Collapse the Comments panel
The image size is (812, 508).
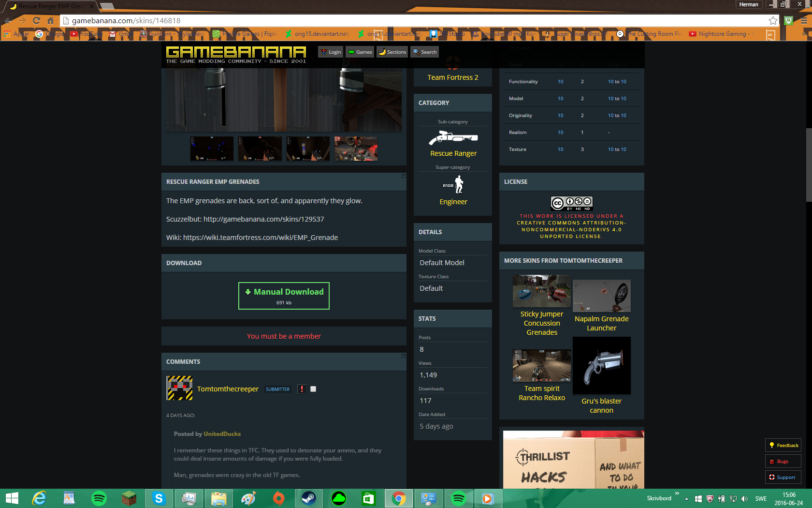[x=404, y=356]
